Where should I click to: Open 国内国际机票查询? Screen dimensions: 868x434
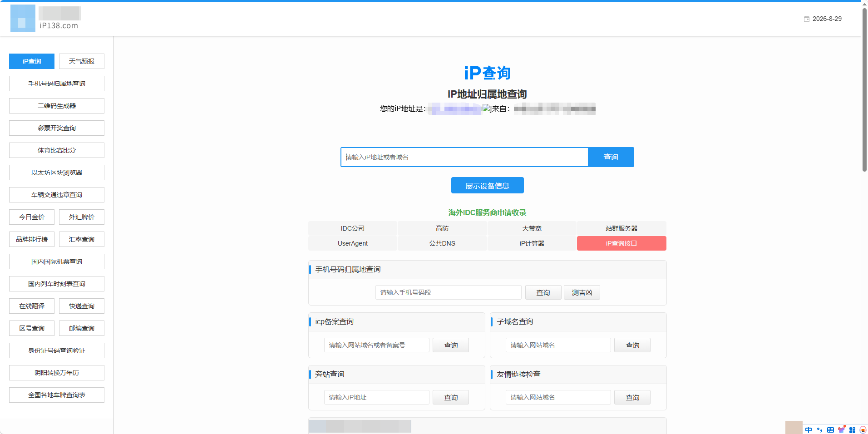click(57, 261)
